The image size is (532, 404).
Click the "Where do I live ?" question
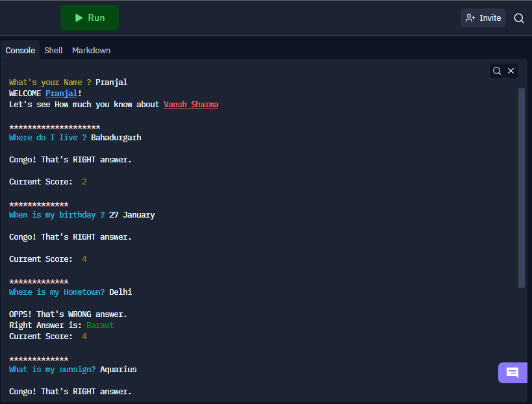(48, 138)
